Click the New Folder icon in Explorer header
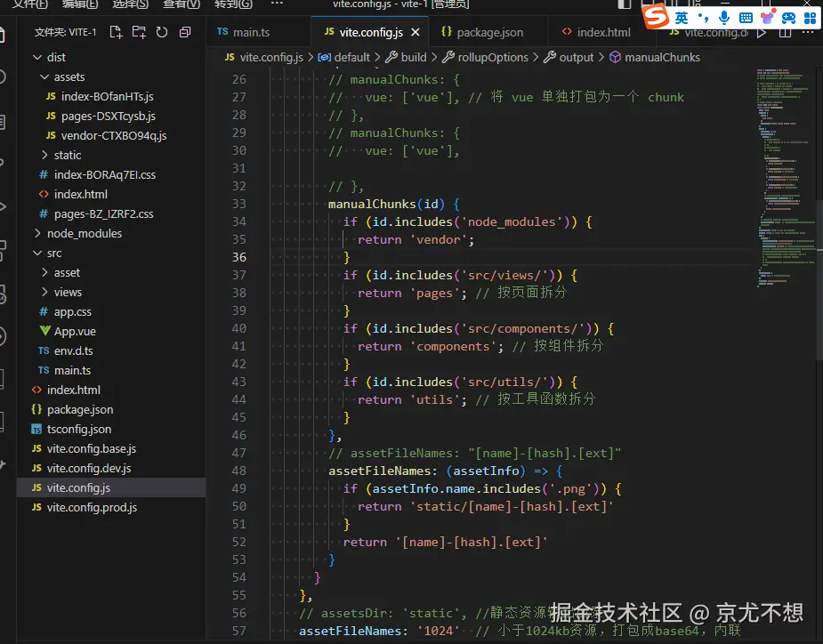 click(x=139, y=32)
